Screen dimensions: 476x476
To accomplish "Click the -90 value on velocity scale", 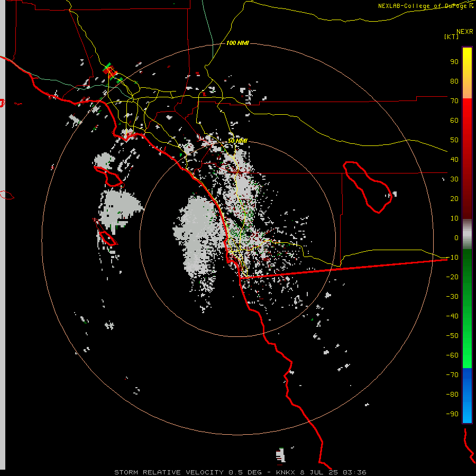I will 452,414.
